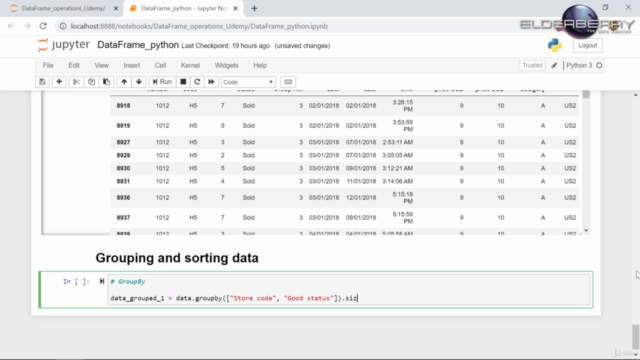
Task: Click the Python 3 kernel indicator circle
Action: 599,65
